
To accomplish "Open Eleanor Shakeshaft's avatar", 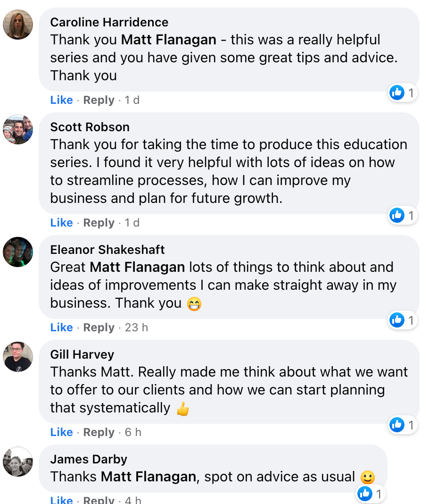I will coord(18,252).
